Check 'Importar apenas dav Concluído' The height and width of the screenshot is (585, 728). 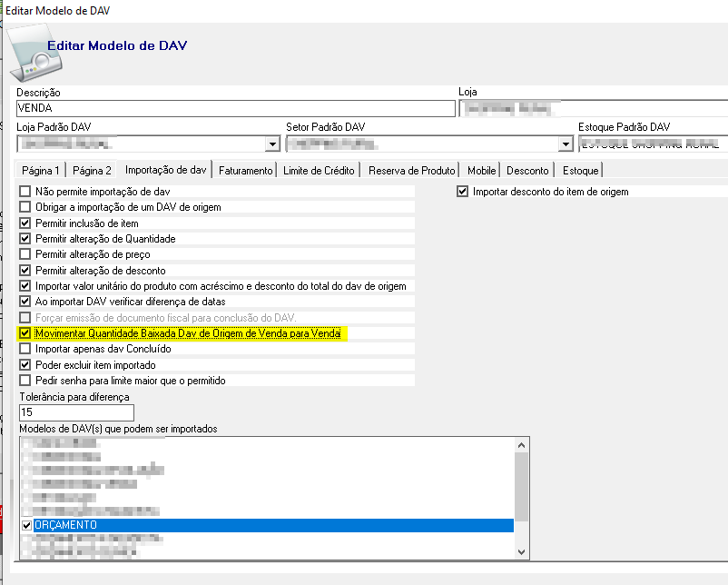coord(25,349)
